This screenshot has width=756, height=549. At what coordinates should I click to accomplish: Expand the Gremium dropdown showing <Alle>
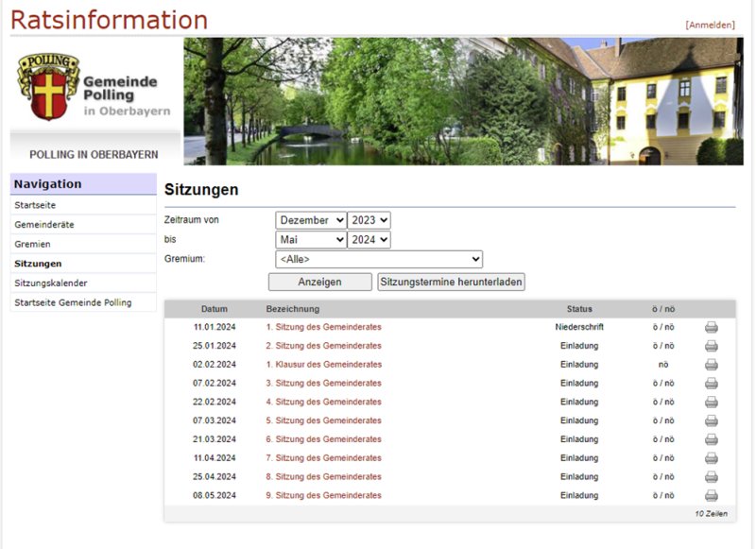coord(379,259)
